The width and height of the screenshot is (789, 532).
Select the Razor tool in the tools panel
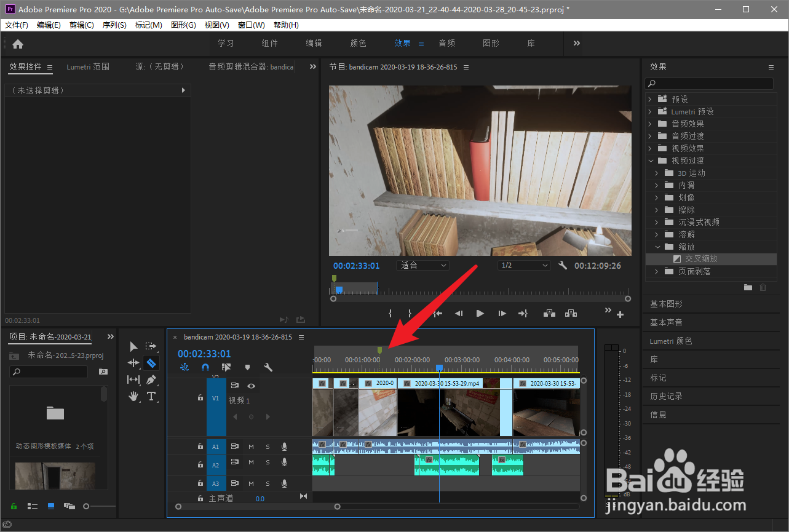151,363
